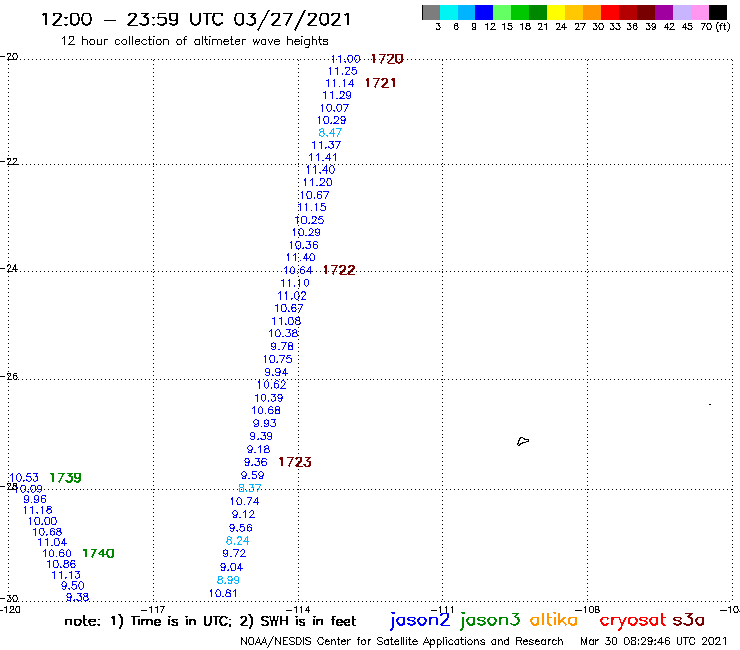Select the purple swatch in the legend
The width and height of the screenshot is (740, 650).
tap(664, 12)
